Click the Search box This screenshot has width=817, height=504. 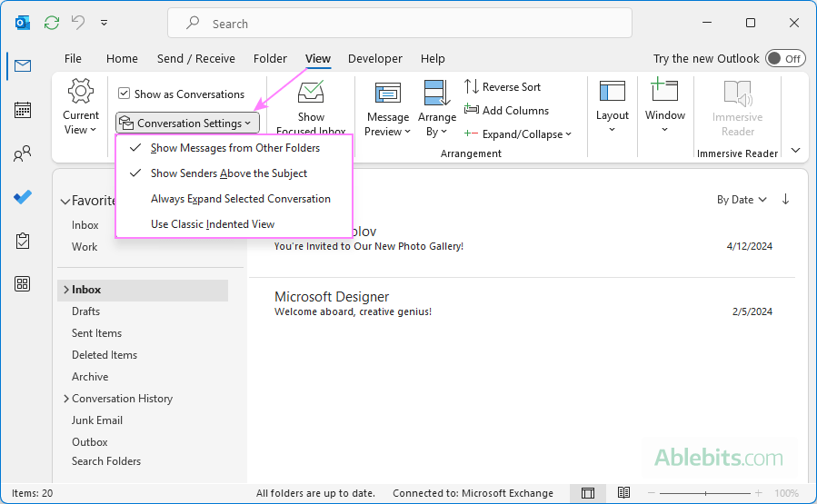[x=400, y=23]
